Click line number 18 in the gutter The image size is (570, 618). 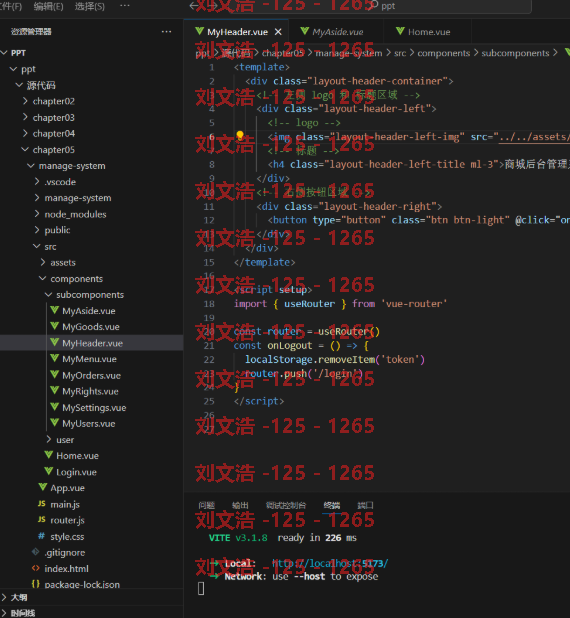pos(209,304)
